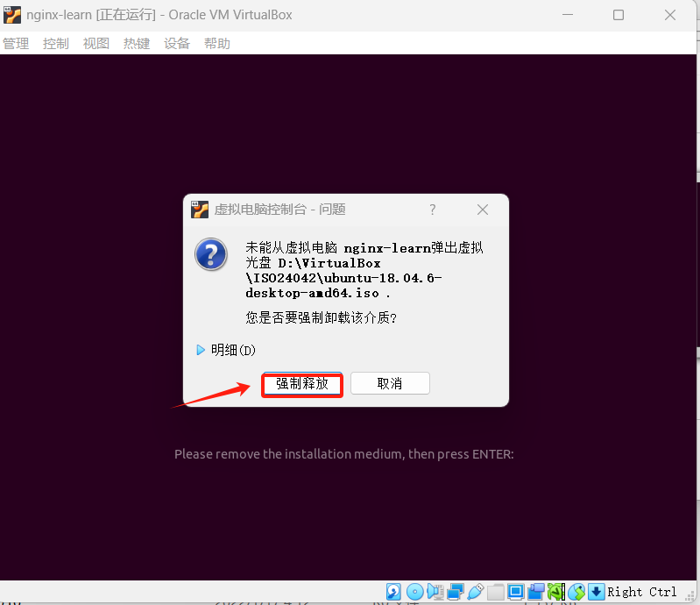Screen dimensions: 700x605
Task: Click the 'Please remove the installation medium' text
Action: coord(343,454)
